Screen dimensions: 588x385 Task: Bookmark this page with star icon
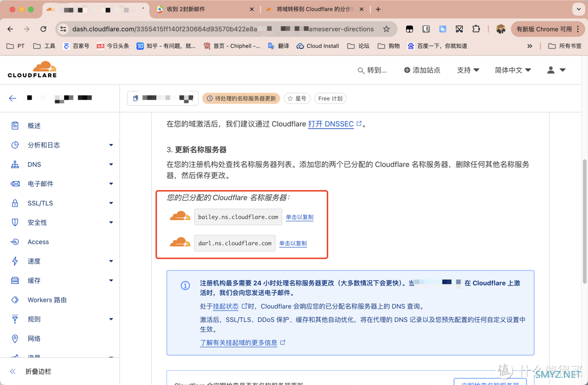click(x=386, y=29)
